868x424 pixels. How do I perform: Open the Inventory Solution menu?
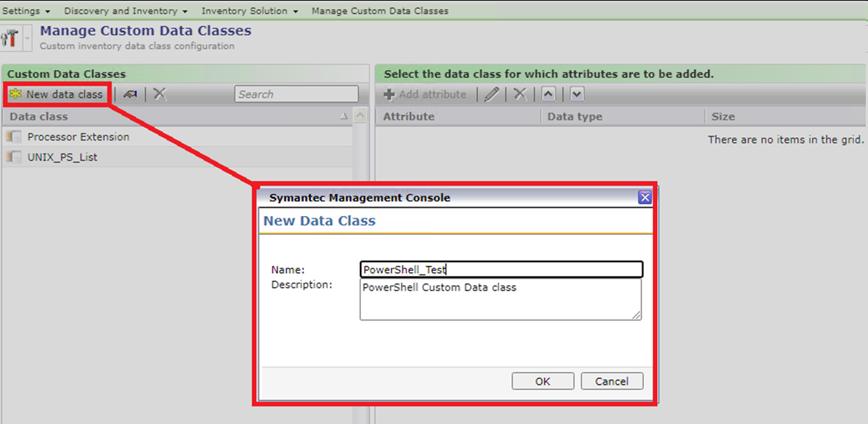click(250, 10)
